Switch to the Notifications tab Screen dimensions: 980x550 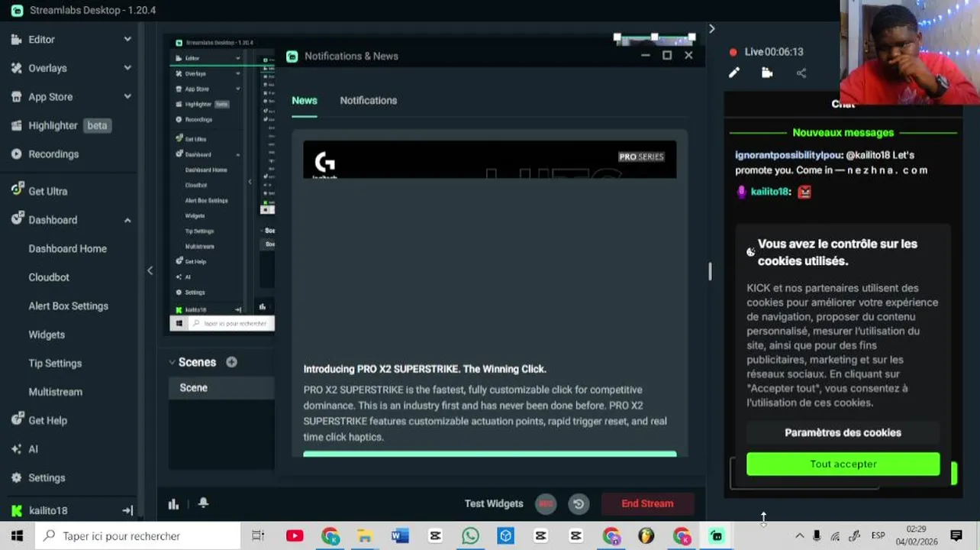[x=368, y=100]
